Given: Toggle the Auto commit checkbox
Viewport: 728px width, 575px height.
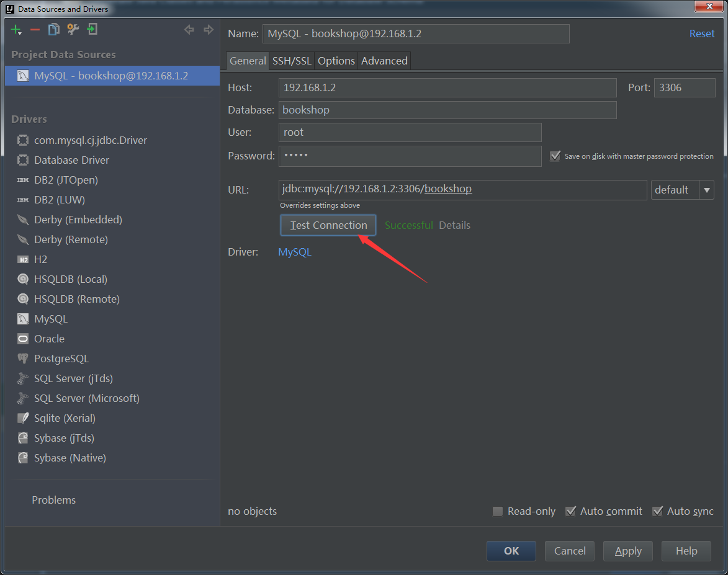Looking at the screenshot, I should click(x=570, y=511).
